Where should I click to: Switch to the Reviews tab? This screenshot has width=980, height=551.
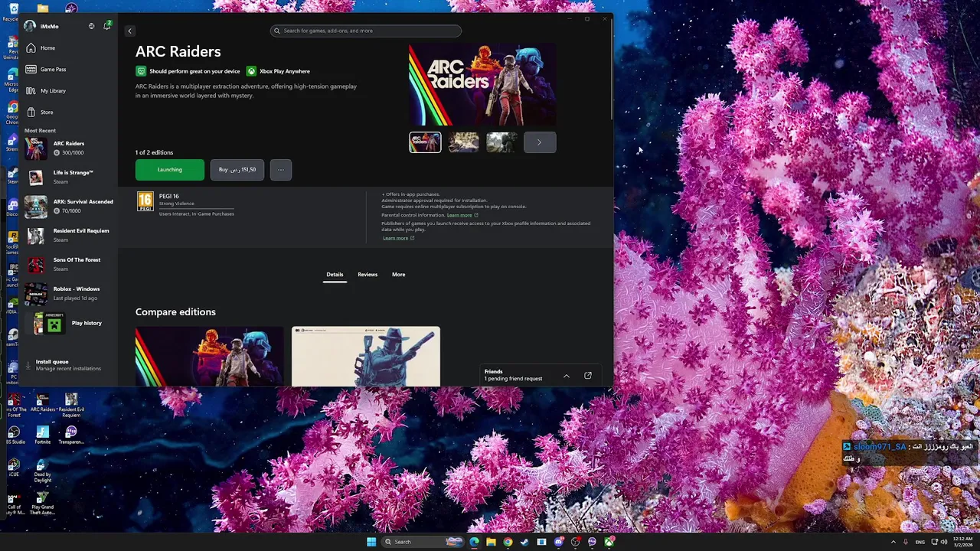click(x=367, y=275)
